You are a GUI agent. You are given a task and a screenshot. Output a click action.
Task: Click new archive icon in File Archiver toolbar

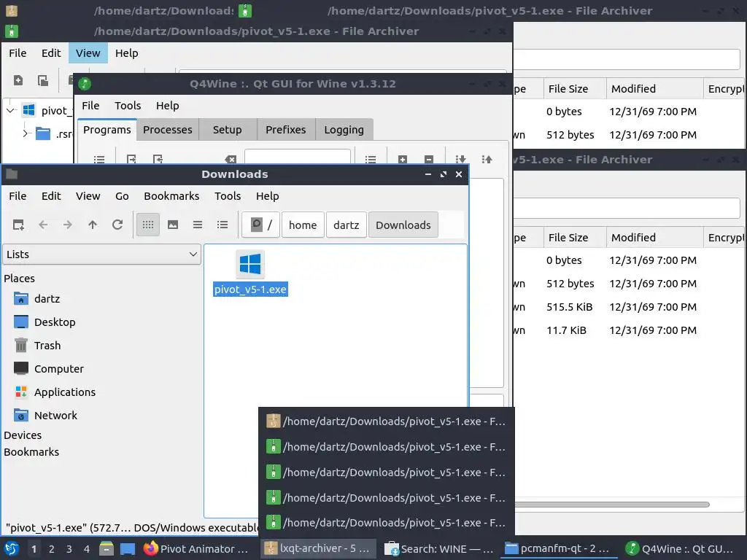18,80
